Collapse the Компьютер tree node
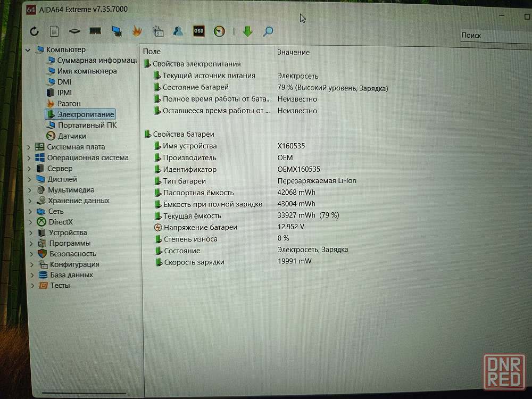532x399 pixels. pos(28,49)
